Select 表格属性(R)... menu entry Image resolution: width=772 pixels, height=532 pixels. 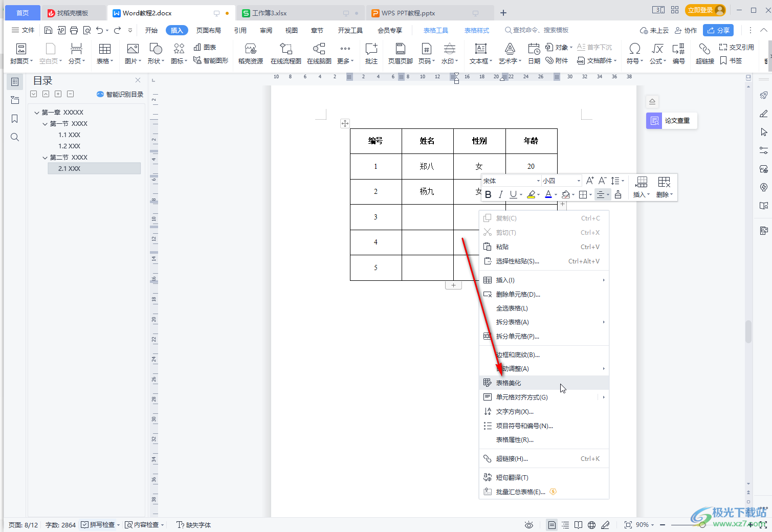click(x=544, y=440)
